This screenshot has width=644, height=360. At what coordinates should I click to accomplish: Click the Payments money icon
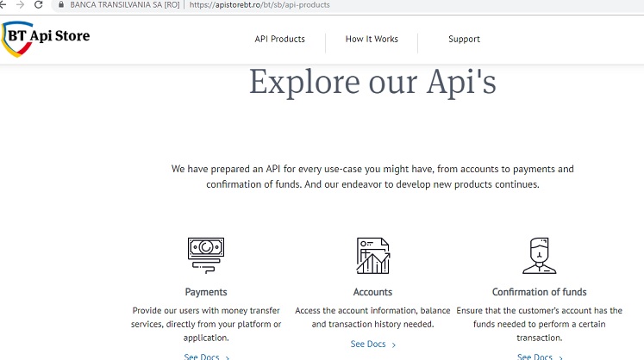tap(206, 255)
